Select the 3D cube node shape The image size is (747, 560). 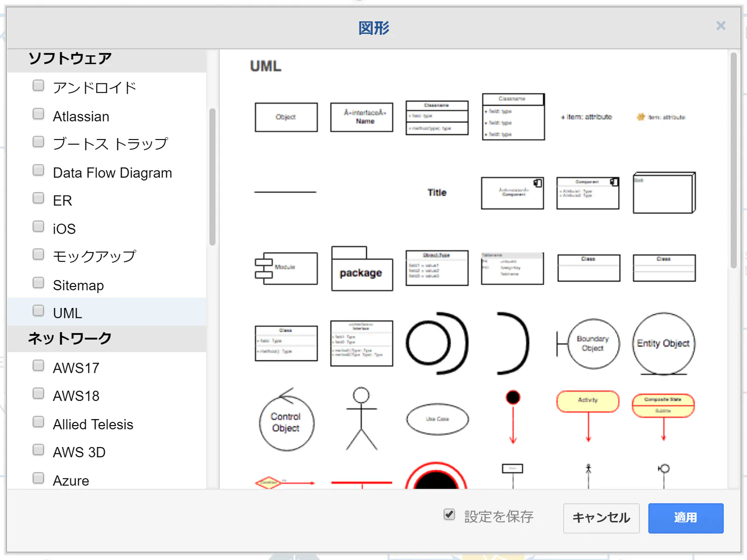point(664,193)
